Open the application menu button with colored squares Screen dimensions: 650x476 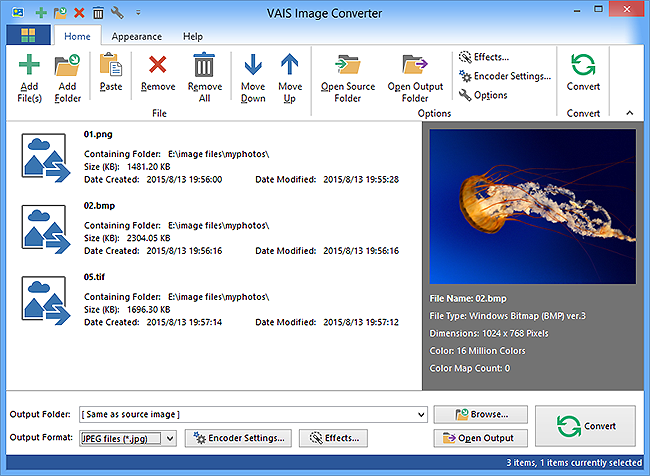tap(28, 35)
